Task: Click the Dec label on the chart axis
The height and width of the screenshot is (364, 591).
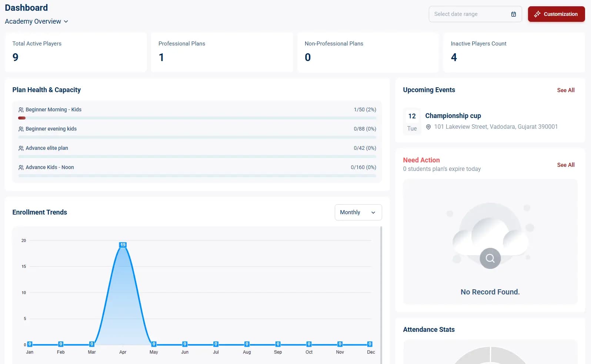Action: coord(371,352)
